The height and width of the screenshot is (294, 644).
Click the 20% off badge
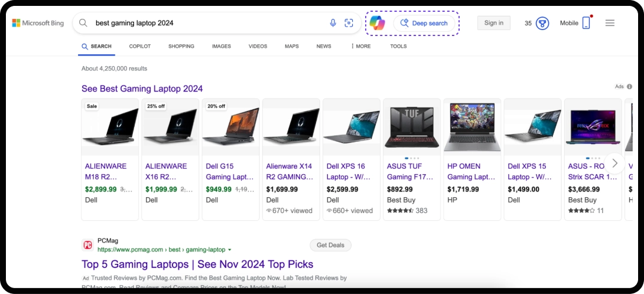click(x=216, y=106)
